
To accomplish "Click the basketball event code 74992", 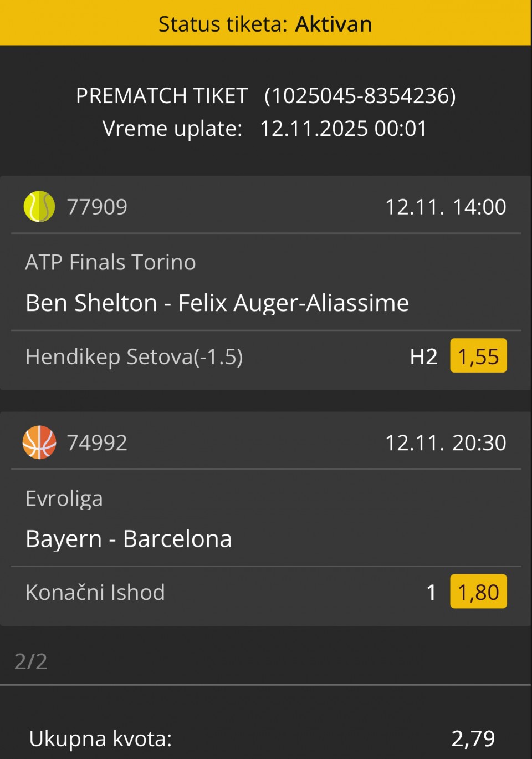I will [97, 442].
